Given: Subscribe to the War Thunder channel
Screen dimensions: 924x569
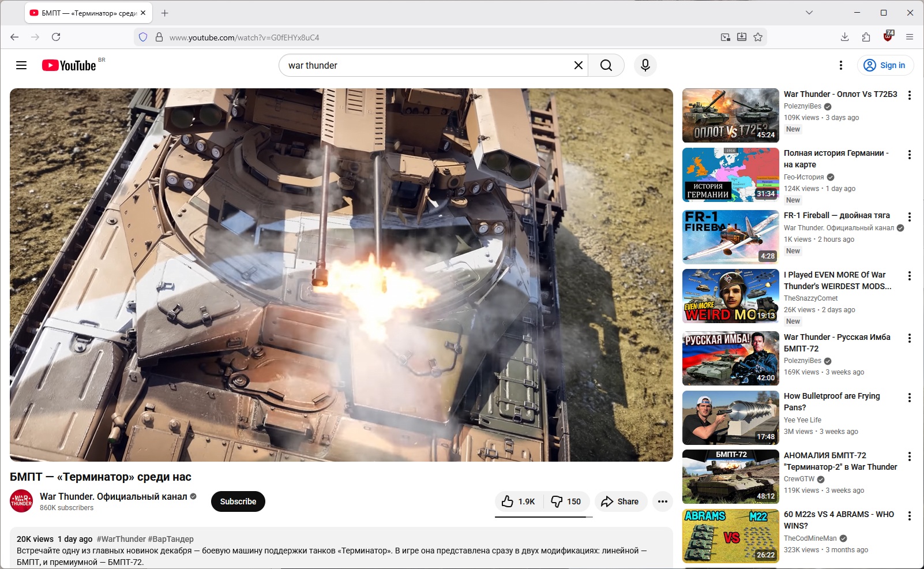Looking at the screenshot, I should (238, 501).
